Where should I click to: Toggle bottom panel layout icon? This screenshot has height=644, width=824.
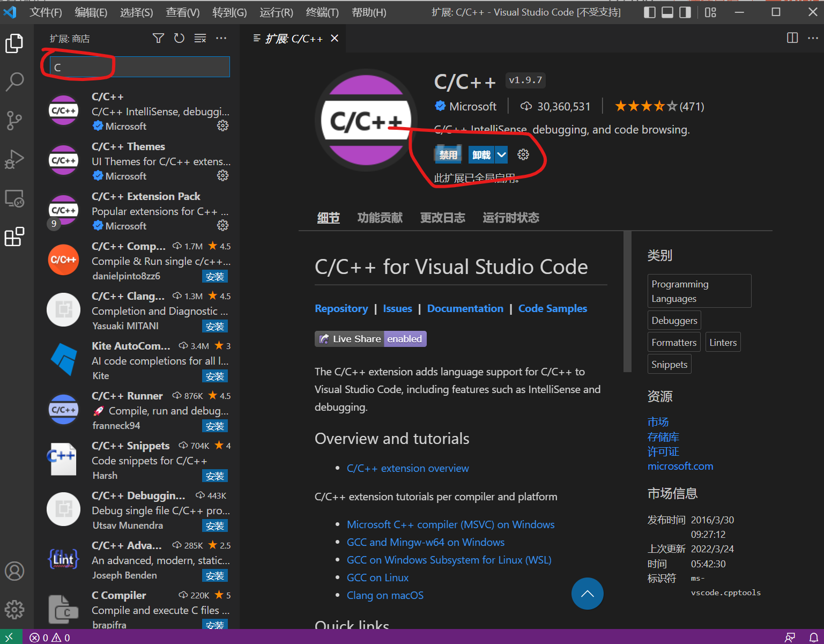point(667,12)
